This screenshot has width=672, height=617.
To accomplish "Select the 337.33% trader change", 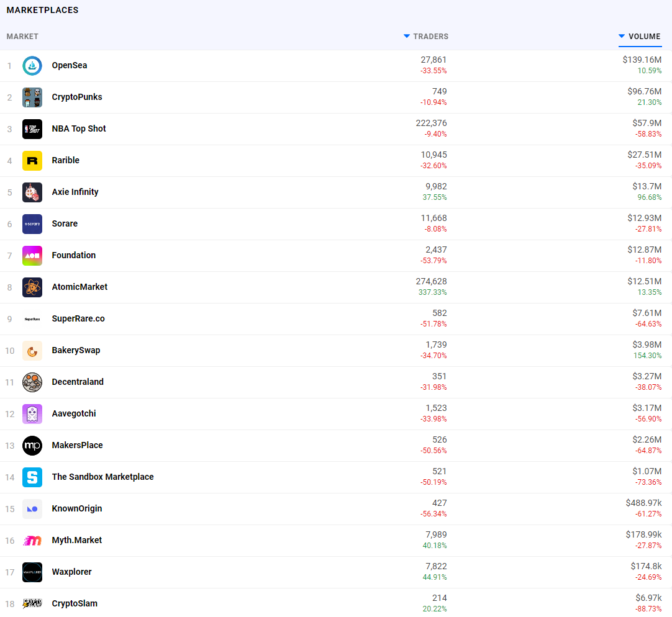I will 433,292.
